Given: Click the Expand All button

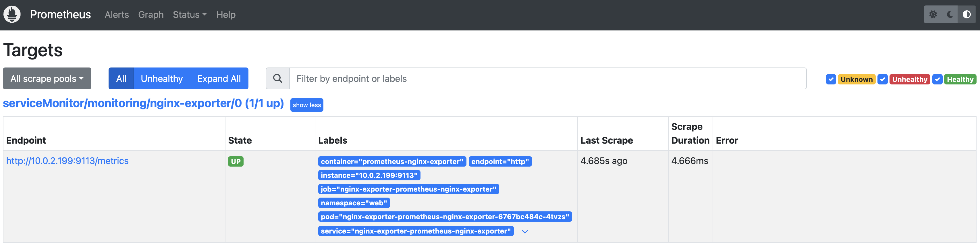Looking at the screenshot, I should (219, 79).
